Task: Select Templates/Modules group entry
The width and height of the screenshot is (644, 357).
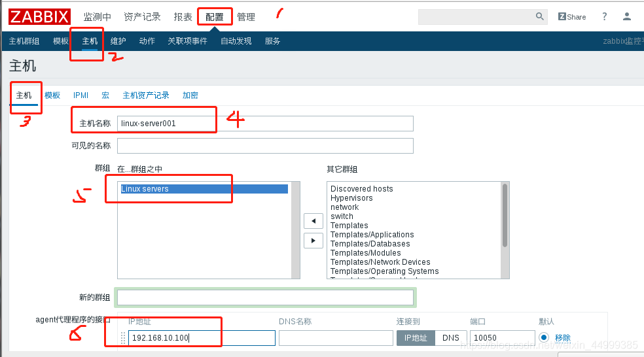Action: click(366, 253)
